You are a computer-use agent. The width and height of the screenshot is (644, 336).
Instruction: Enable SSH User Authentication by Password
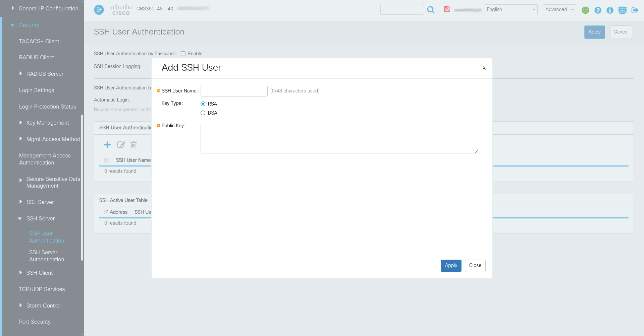click(183, 54)
